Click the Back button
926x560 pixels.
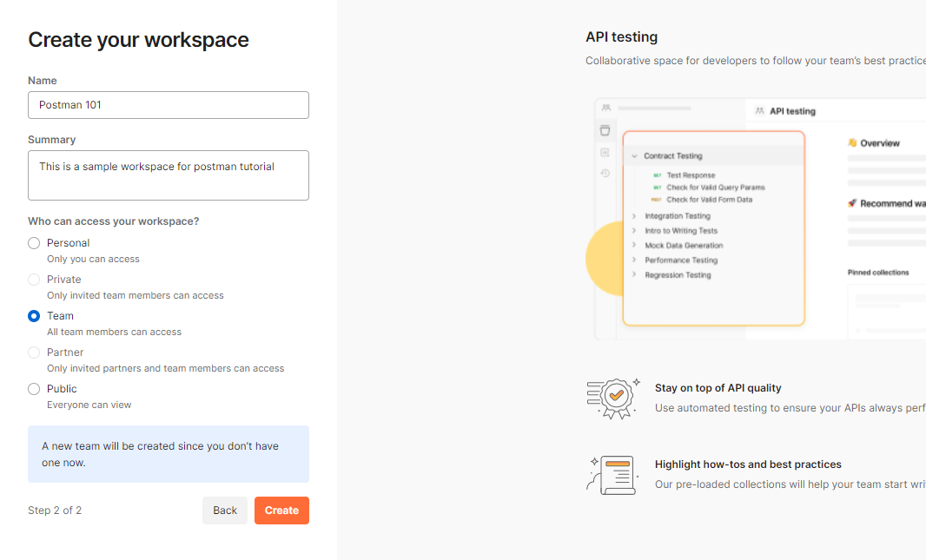tap(225, 511)
